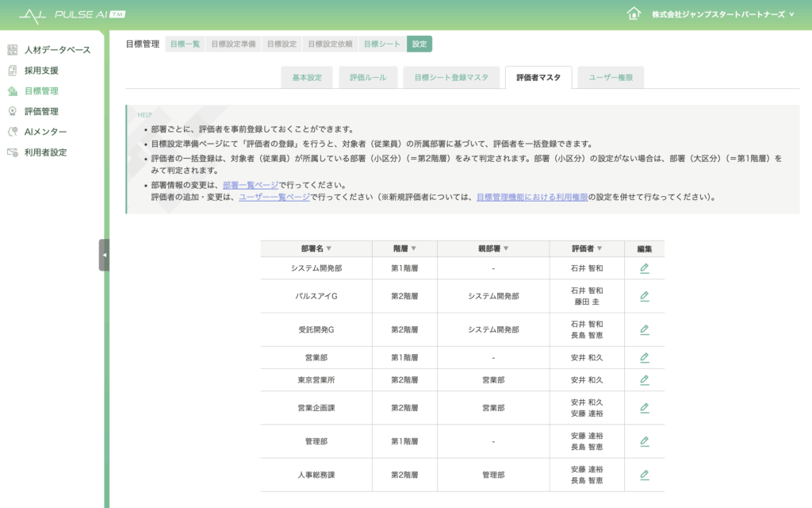Select the 基本設定 tab
The width and height of the screenshot is (812, 508).
[x=307, y=78]
